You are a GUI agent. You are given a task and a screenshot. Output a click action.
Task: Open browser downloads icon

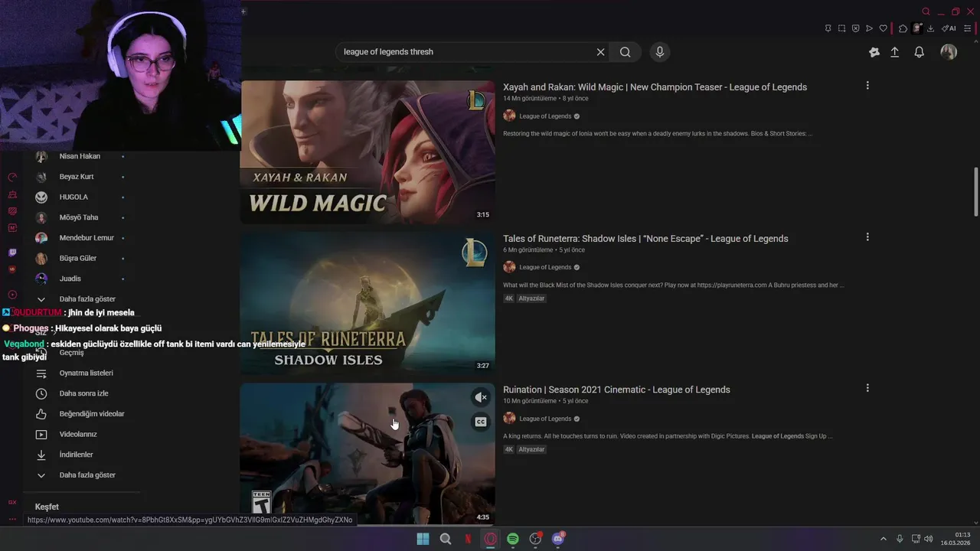coord(930,28)
